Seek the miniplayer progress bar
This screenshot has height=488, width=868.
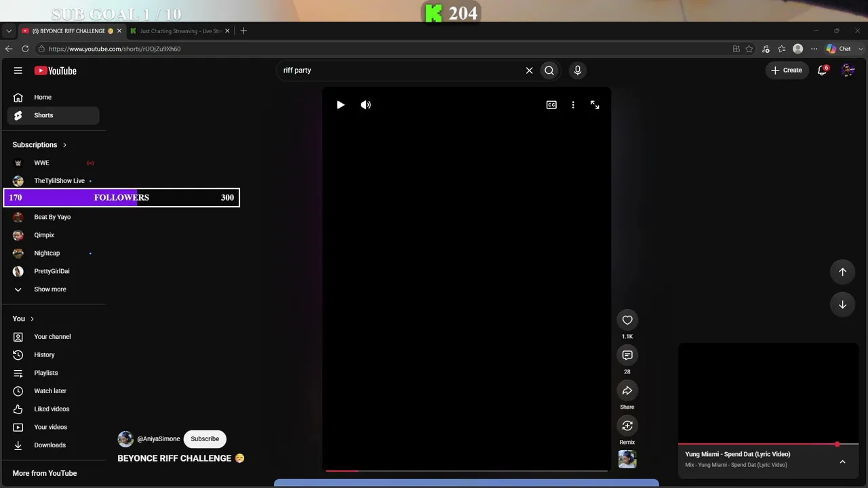[768, 445]
